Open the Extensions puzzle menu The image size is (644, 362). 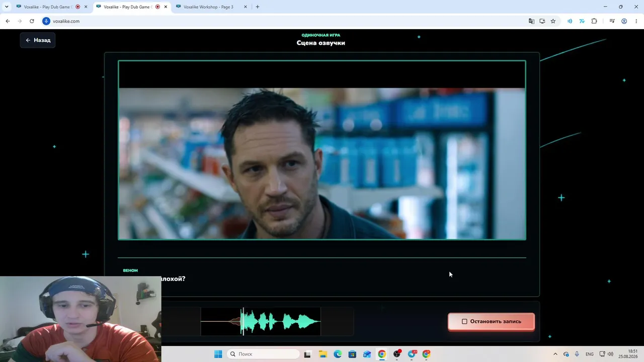[594, 21]
